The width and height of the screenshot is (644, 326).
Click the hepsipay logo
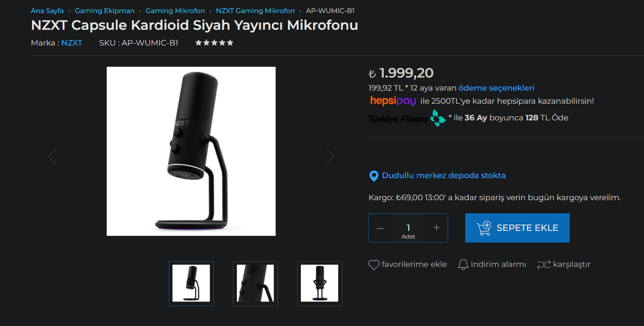coord(393,101)
